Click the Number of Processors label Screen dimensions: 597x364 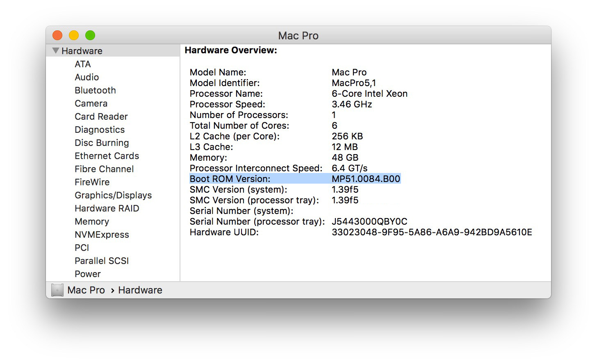point(239,115)
